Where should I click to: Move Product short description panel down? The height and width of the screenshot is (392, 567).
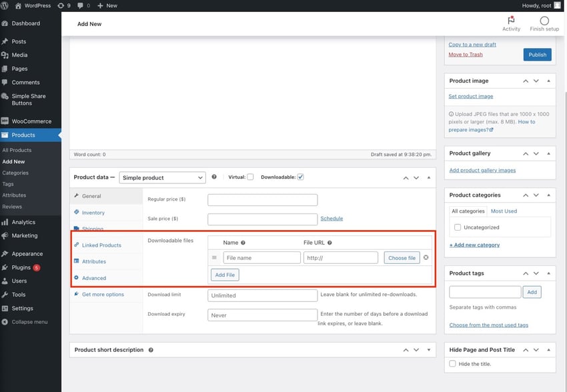416,350
